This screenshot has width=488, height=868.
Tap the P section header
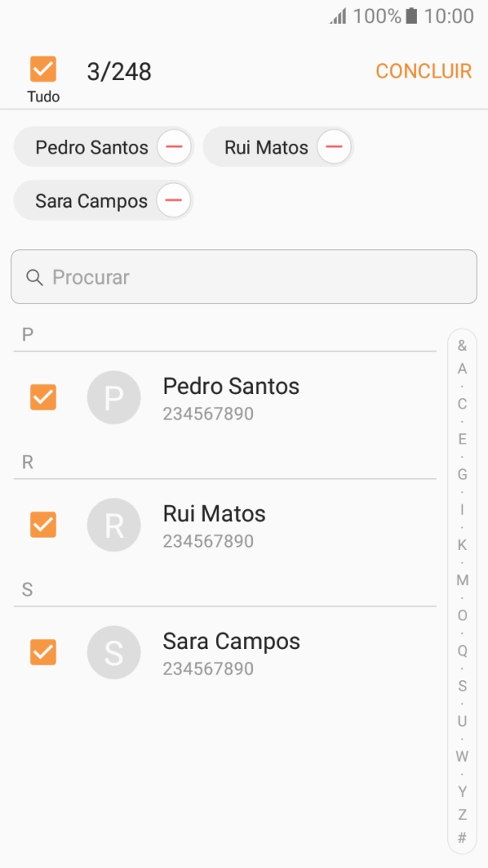(27, 334)
